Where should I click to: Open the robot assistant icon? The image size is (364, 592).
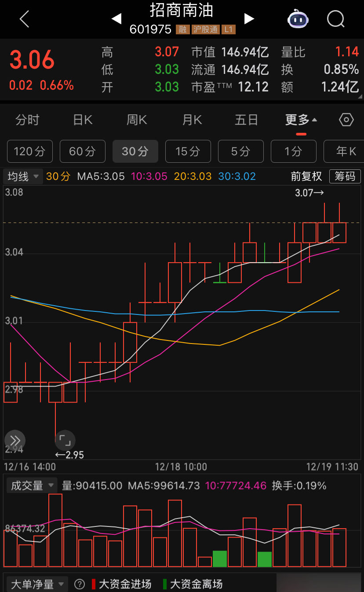pos(298,19)
